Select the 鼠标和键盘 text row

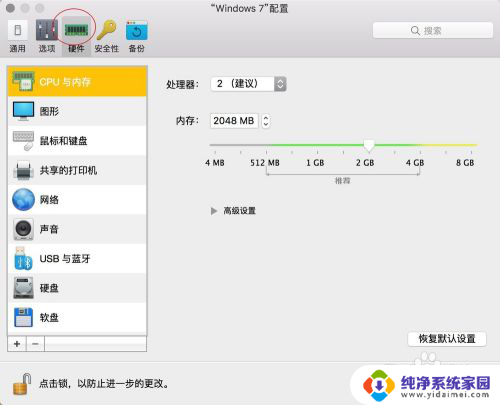77,141
